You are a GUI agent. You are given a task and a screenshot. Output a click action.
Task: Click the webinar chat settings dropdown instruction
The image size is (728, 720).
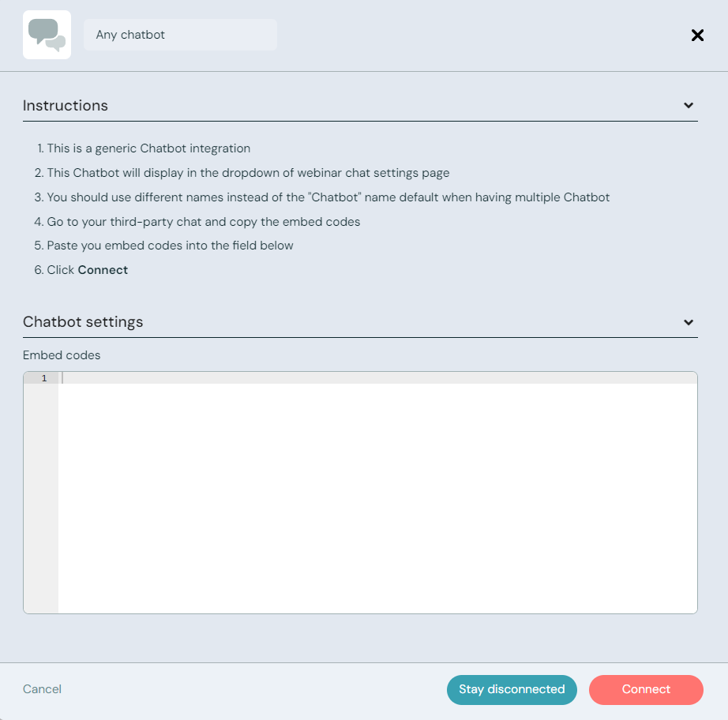(248, 173)
